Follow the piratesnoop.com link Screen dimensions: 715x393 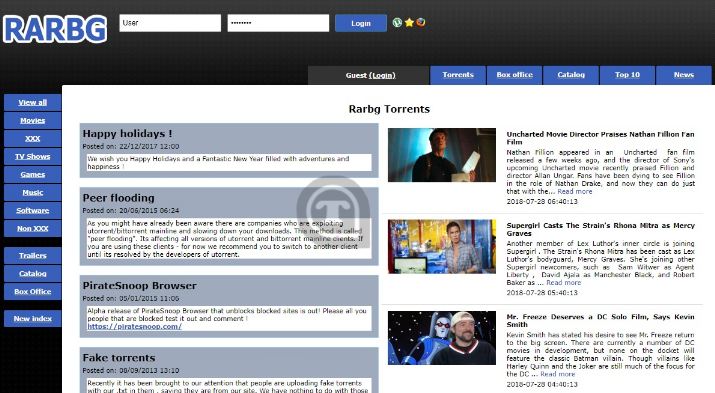pyautogui.click(x=135, y=326)
